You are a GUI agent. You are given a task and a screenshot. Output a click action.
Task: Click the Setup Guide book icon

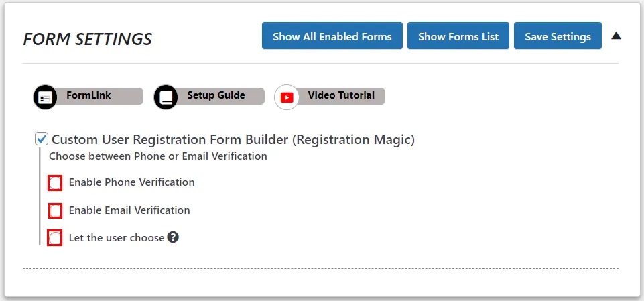click(166, 97)
